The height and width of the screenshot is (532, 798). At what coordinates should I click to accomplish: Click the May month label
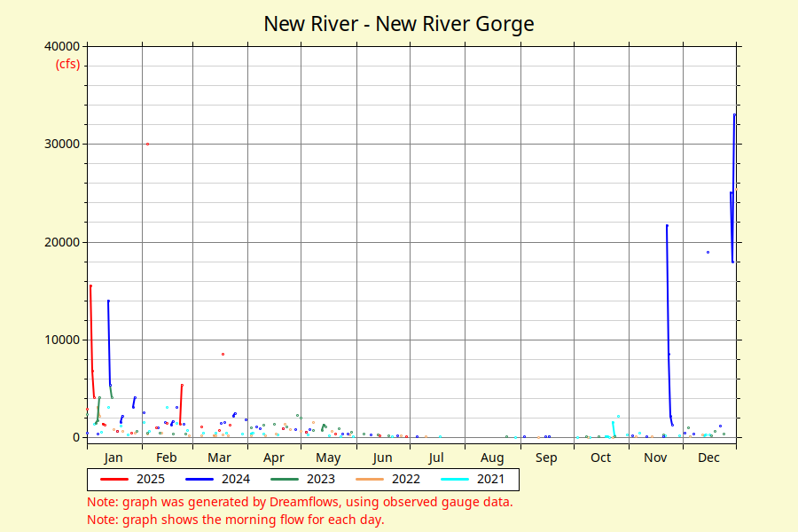pos(328,458)
